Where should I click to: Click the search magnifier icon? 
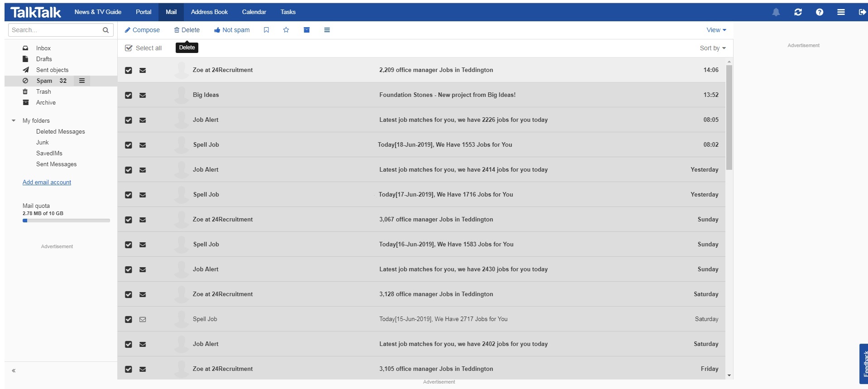(106, 30)
